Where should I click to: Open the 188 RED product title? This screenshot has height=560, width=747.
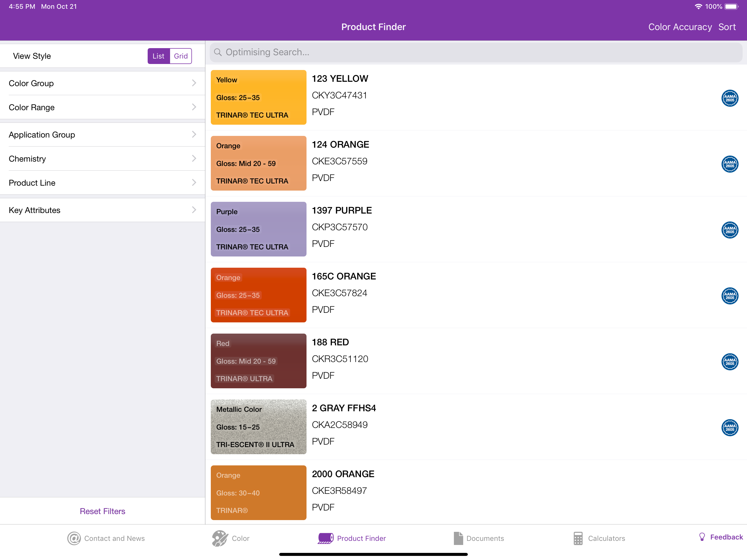pos(330,342)
